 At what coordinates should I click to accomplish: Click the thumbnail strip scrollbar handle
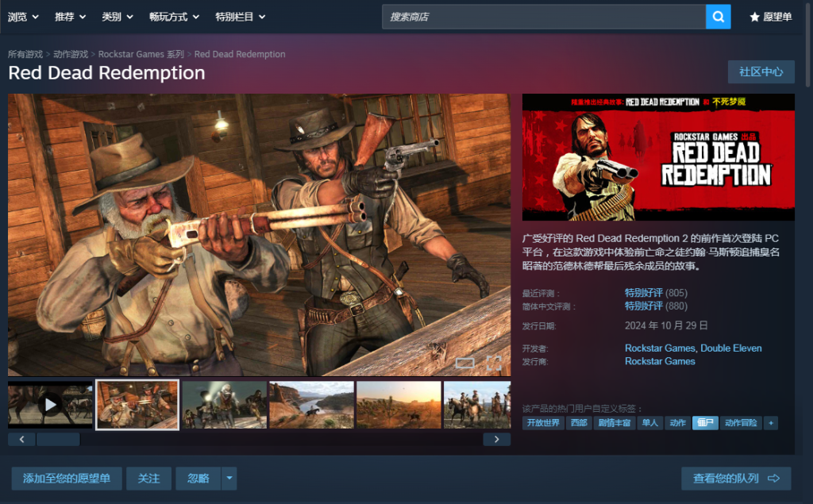coord(57,439)
